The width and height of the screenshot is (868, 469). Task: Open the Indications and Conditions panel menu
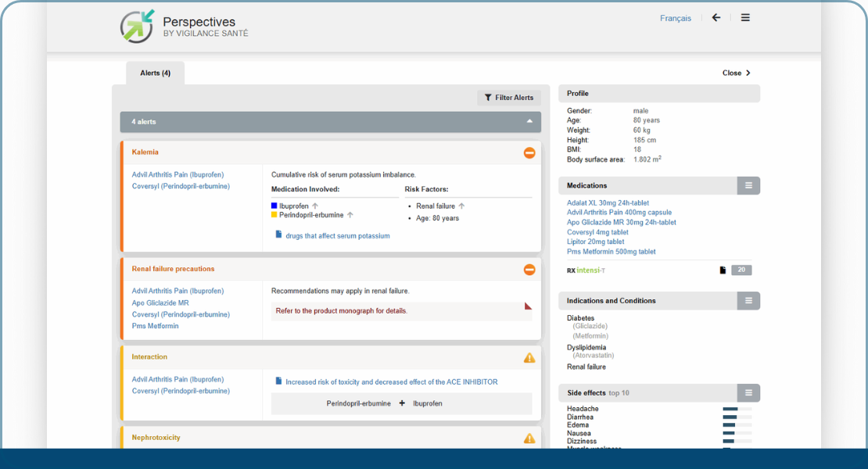pyautogui.click(x=748, y=301)
